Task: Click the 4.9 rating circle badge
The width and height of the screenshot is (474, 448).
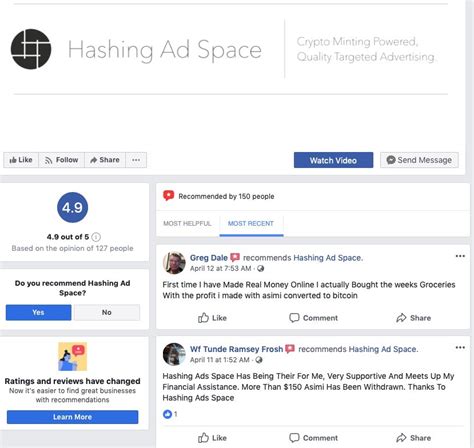Action: [72, 207]
